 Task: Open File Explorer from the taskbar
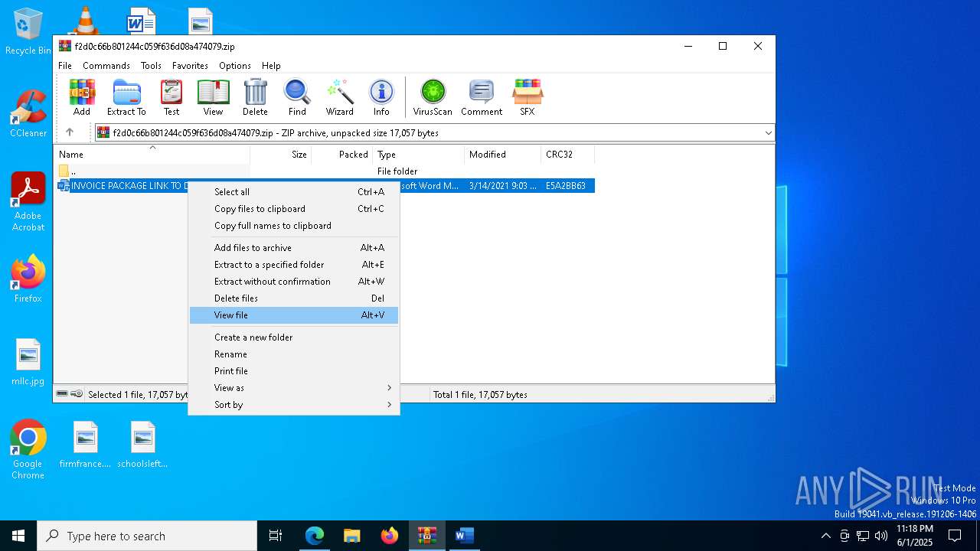[352, 536]
